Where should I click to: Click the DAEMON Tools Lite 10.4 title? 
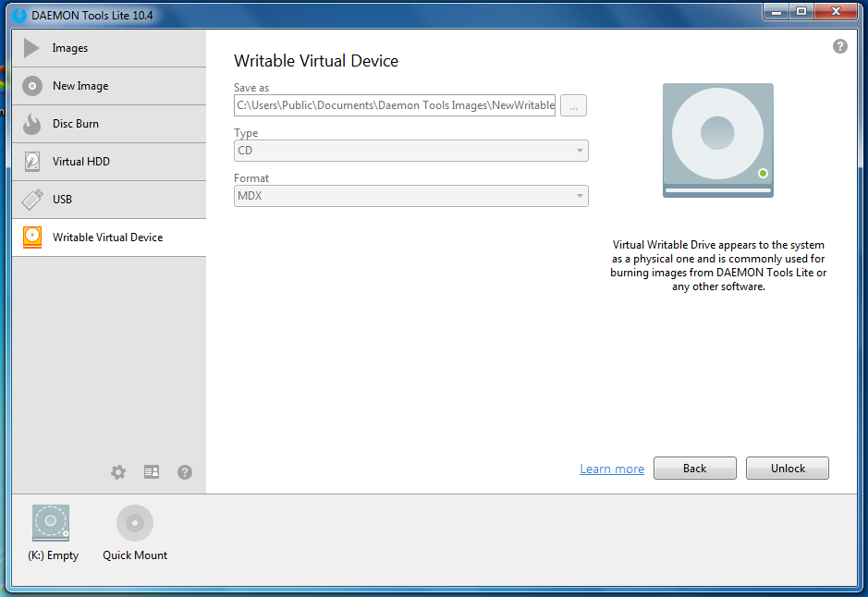coord(92,16)
